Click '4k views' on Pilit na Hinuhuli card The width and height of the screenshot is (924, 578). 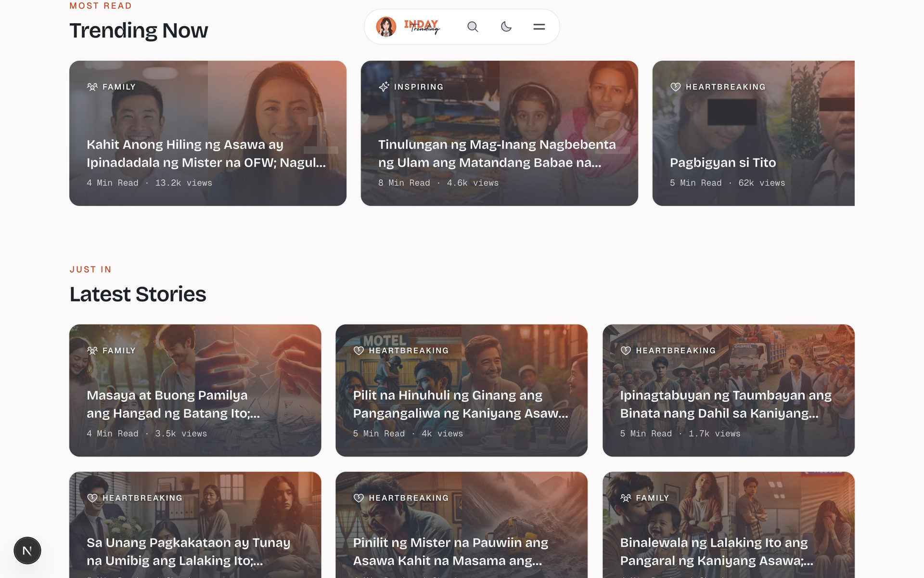[x=442, y=433]
